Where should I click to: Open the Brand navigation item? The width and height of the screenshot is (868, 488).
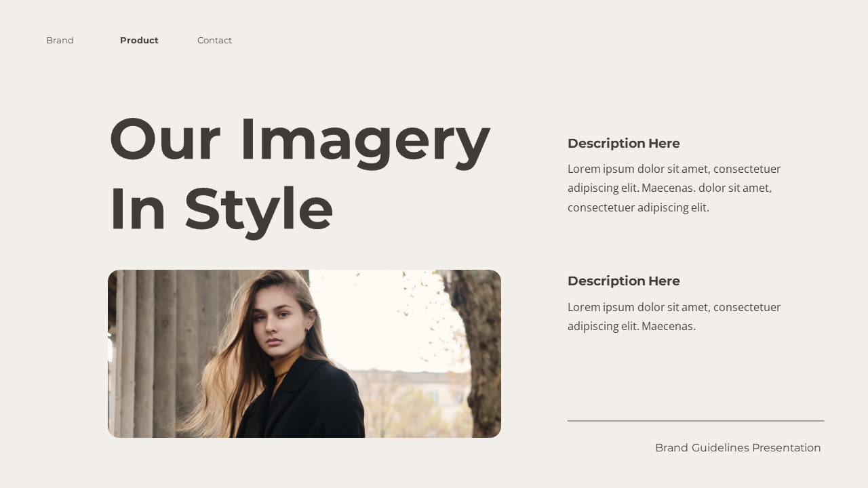60,41
